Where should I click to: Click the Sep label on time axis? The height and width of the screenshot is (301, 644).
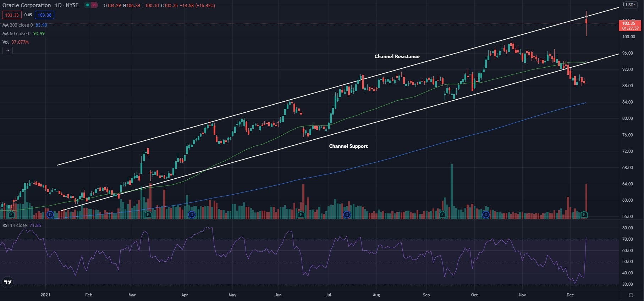click(426, 295)
